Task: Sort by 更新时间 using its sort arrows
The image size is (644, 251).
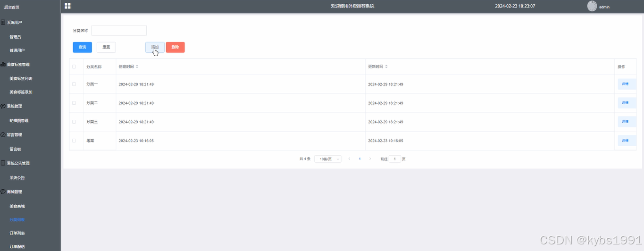Action: click(386, 67)
